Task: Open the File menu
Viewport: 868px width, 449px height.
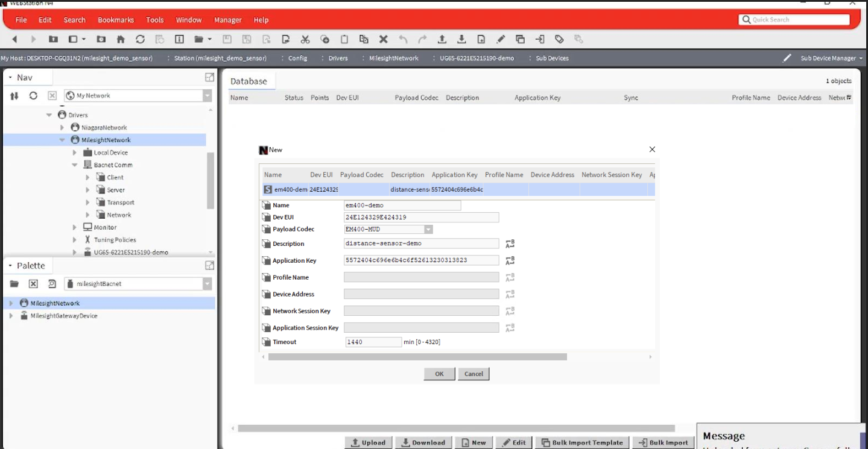Action: (x=21, y=20)
